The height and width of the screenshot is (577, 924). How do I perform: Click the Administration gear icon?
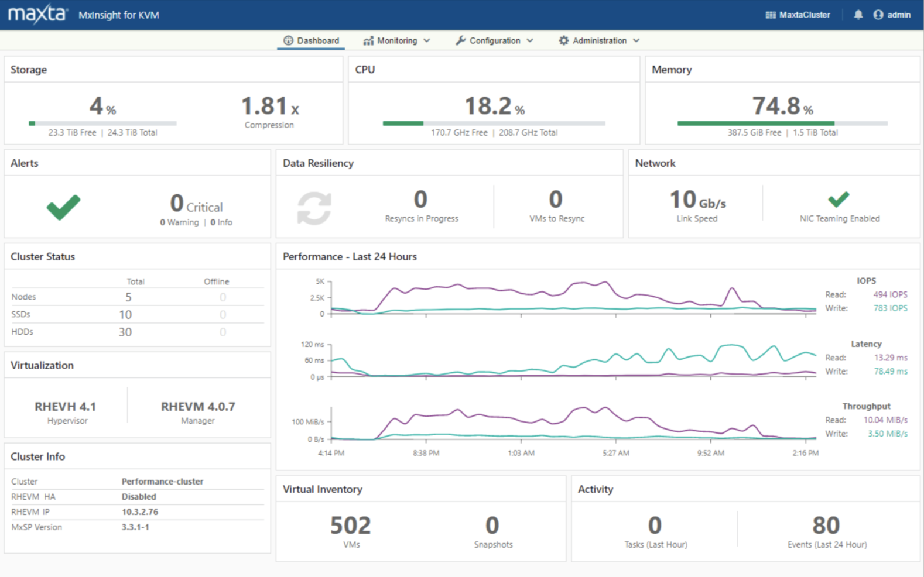[563, 40]
